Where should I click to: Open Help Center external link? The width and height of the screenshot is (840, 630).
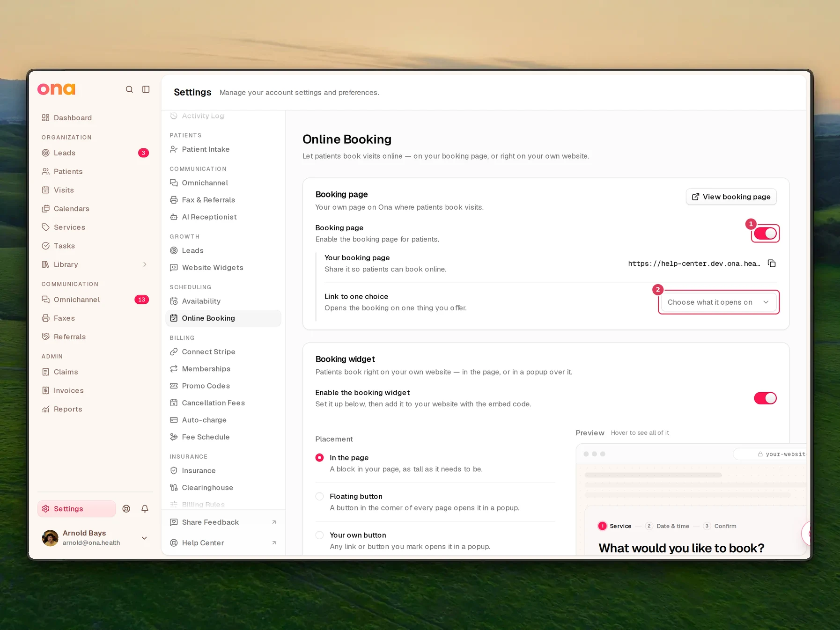click(223, 543)
